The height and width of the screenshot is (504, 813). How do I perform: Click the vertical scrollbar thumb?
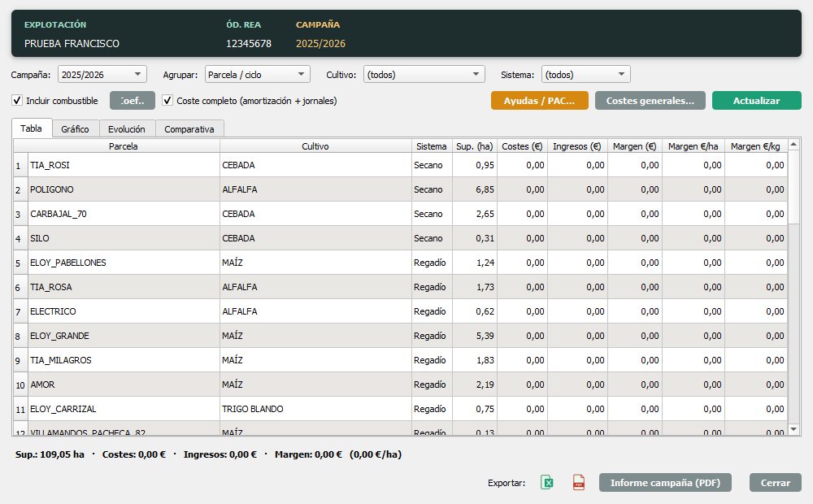click(793, 187)
